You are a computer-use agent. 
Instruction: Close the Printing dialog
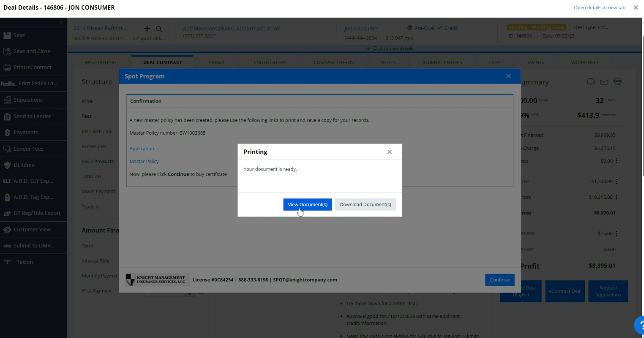[390, 152]
